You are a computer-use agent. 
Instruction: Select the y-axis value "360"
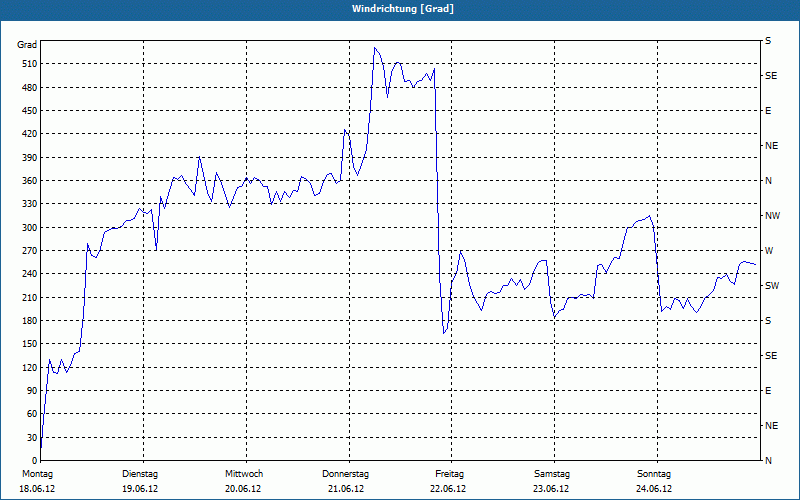[x=30, y=181]
